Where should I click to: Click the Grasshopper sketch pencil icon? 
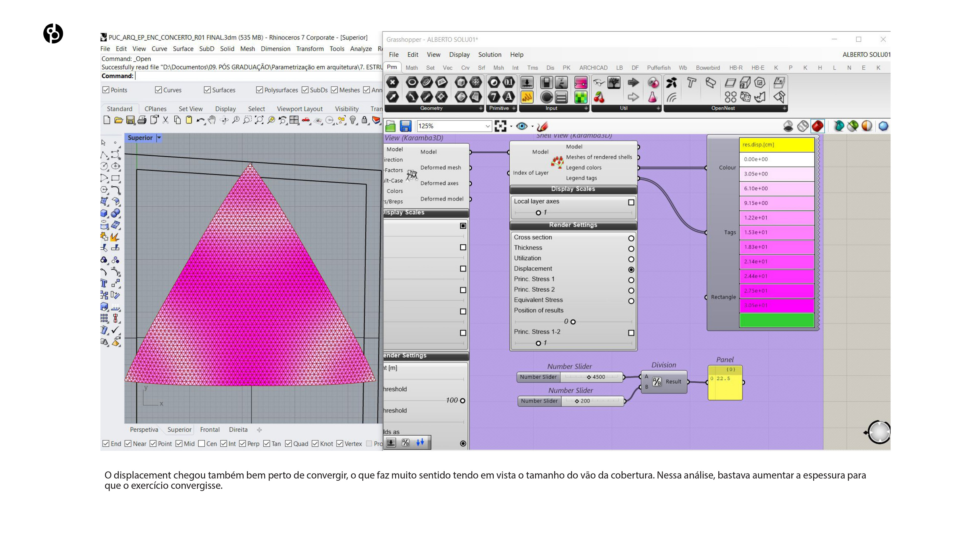click(x=543, y=126)
